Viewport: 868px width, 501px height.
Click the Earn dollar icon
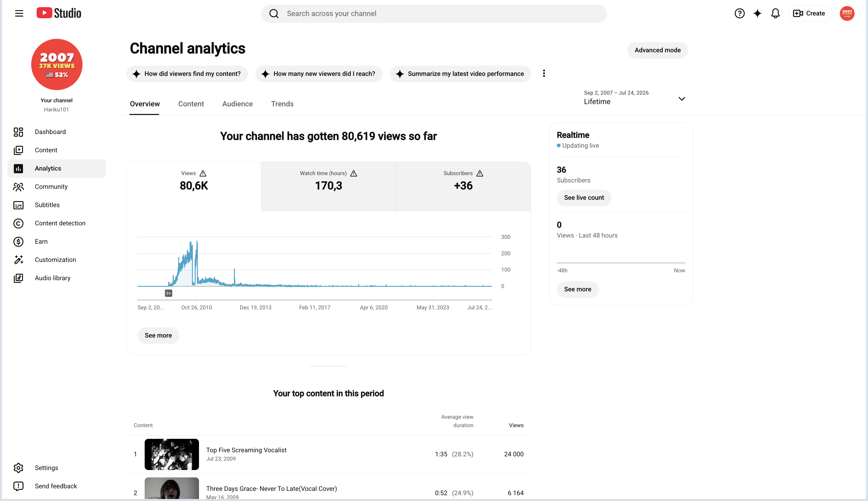pos(18,242)
